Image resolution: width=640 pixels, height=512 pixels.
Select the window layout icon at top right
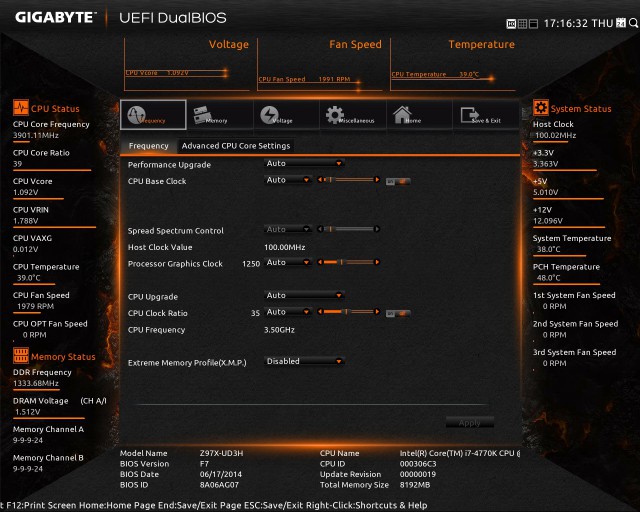click(x=533, y=24)
